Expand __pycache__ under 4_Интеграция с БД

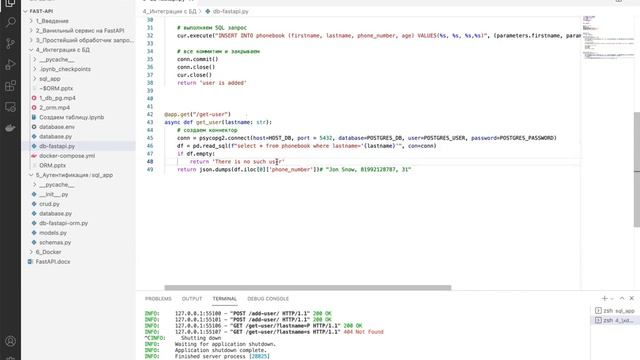pos(34,60)
